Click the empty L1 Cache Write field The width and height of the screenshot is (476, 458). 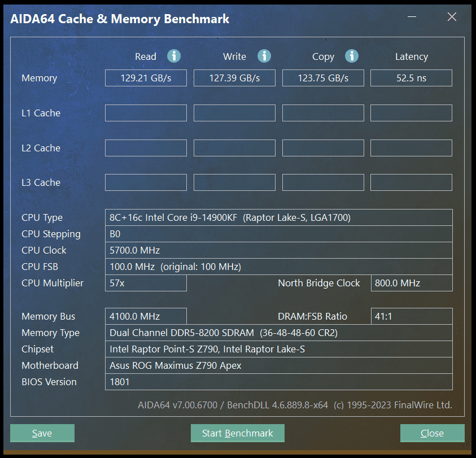point(234,113)
